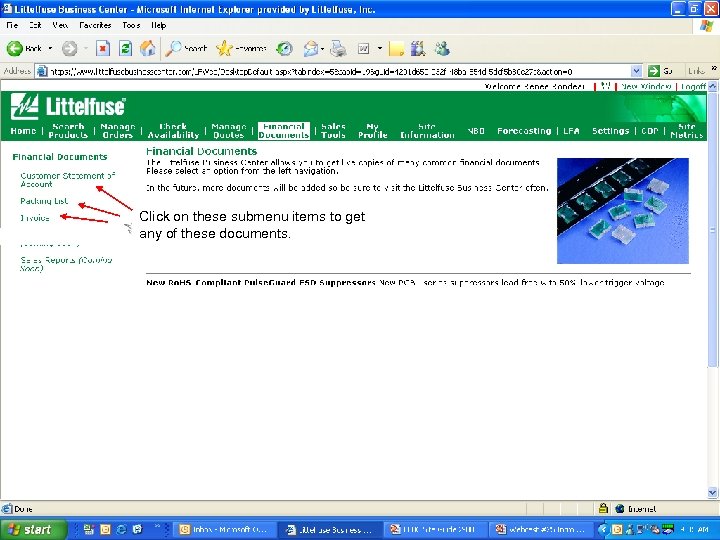The height and width of the screenshot is (540, 720).
Task: Open the browser History clock icon
Action: 285,49
